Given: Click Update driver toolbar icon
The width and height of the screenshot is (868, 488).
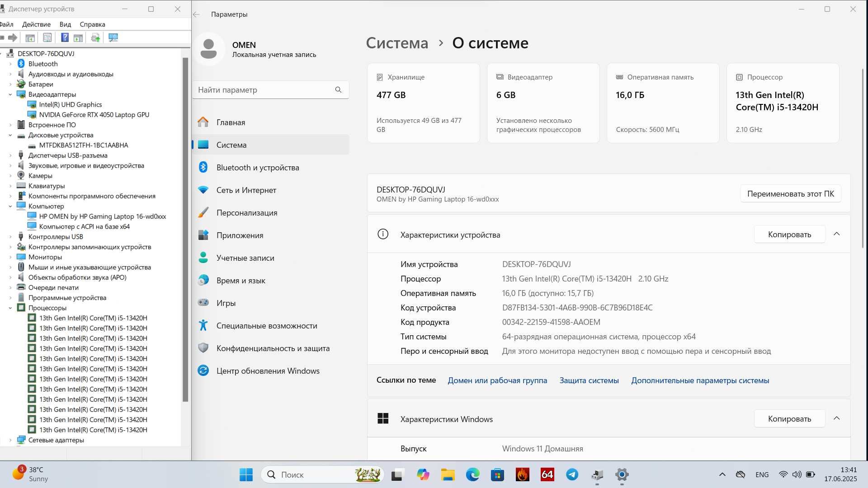Looking at the screenshot, I should [x=95, y=38].
